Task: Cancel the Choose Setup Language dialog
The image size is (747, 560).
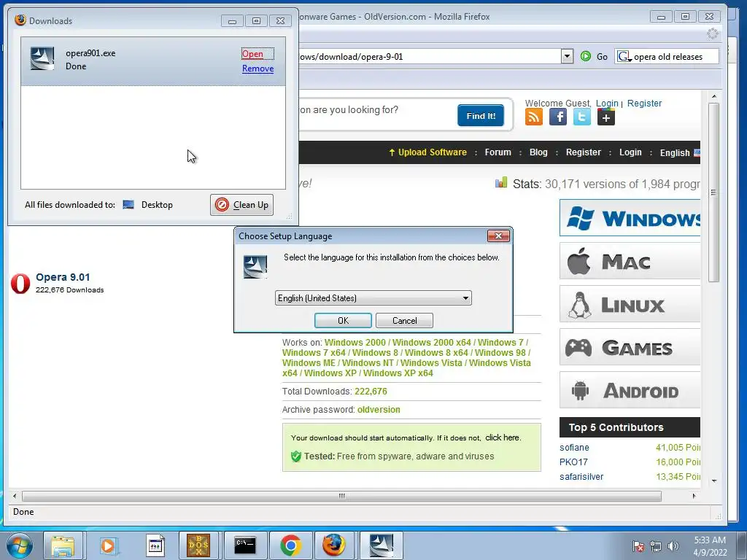Action: tap(404, 321)
